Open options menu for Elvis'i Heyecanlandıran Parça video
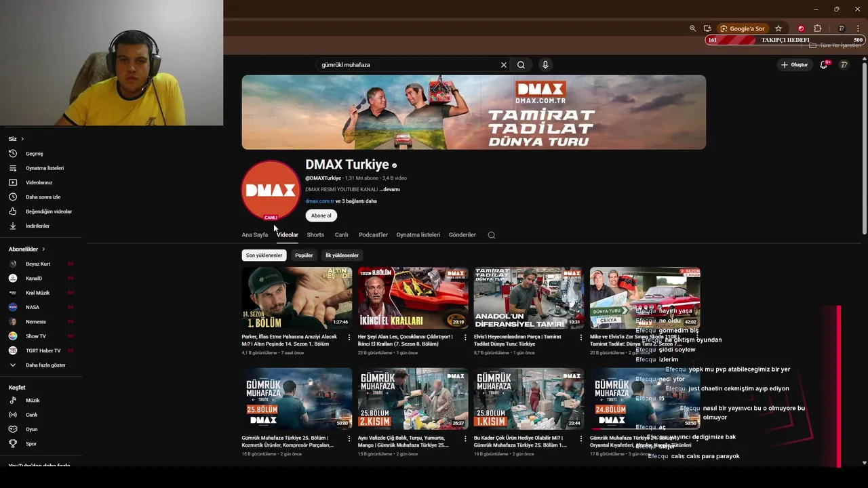The width and height of the screenshot is (868, 488). 581,337
